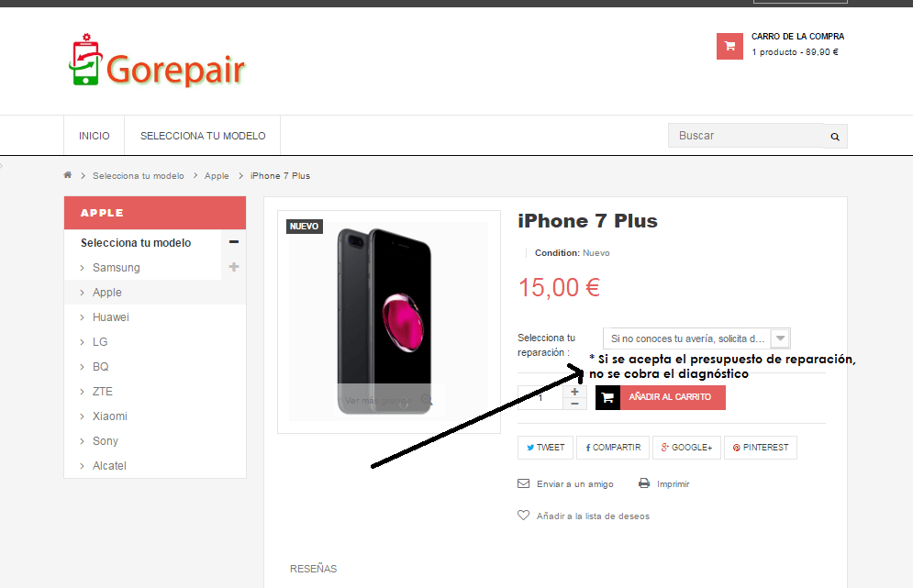Click the Gorepair logo
This screenshot has height=588, width=913.
(x=157, y=61)
